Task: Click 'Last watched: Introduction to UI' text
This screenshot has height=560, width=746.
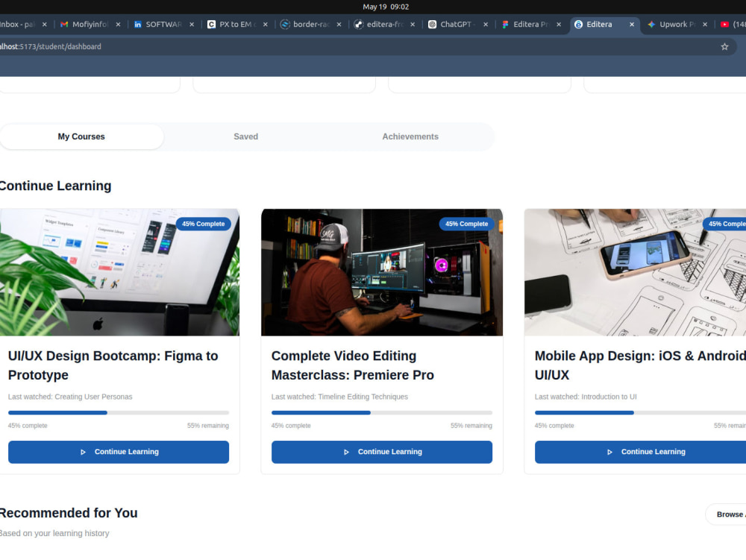Action: [585, 397]
